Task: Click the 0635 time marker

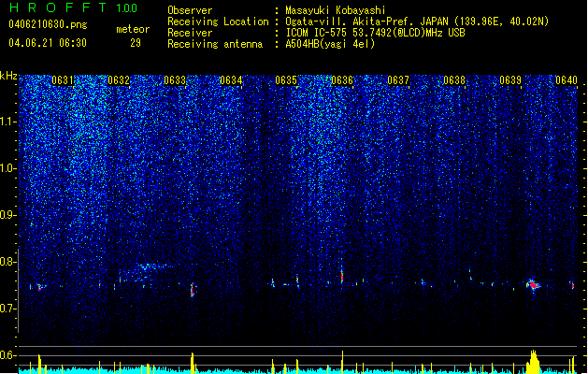Action: click(x=286, y=80)
